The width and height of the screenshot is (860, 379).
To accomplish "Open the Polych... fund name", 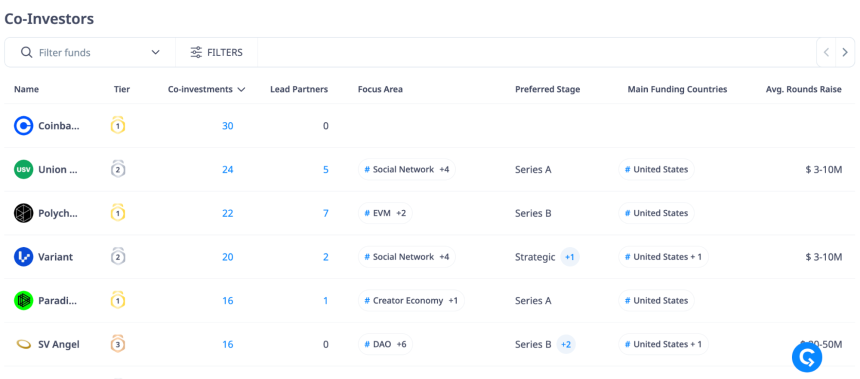I will click(x=58, y=213).
